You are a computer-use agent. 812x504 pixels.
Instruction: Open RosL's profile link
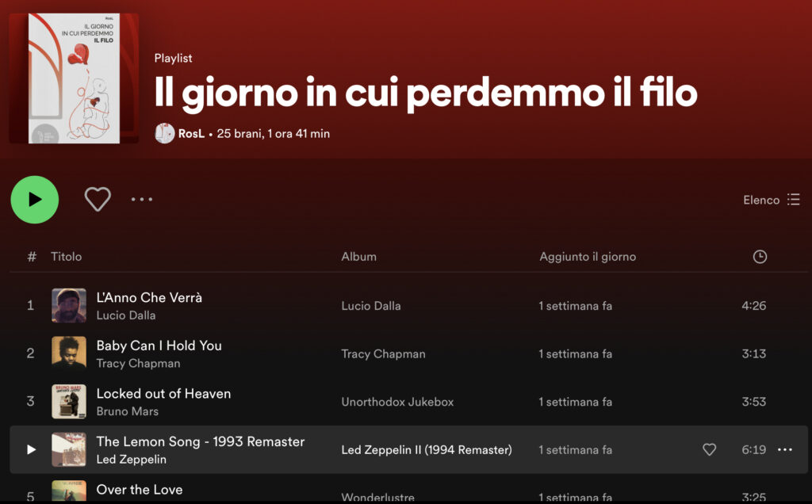[x=191, y=133]
